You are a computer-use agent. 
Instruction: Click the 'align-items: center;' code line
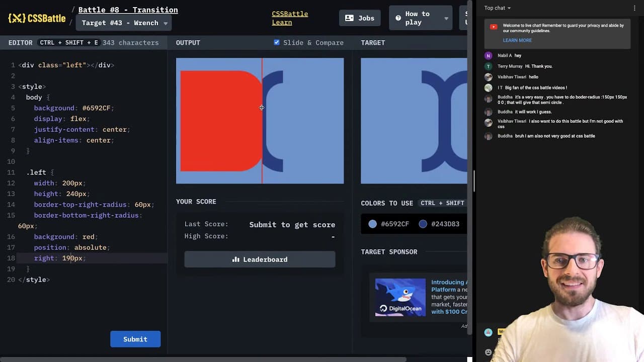click(74, 140)
